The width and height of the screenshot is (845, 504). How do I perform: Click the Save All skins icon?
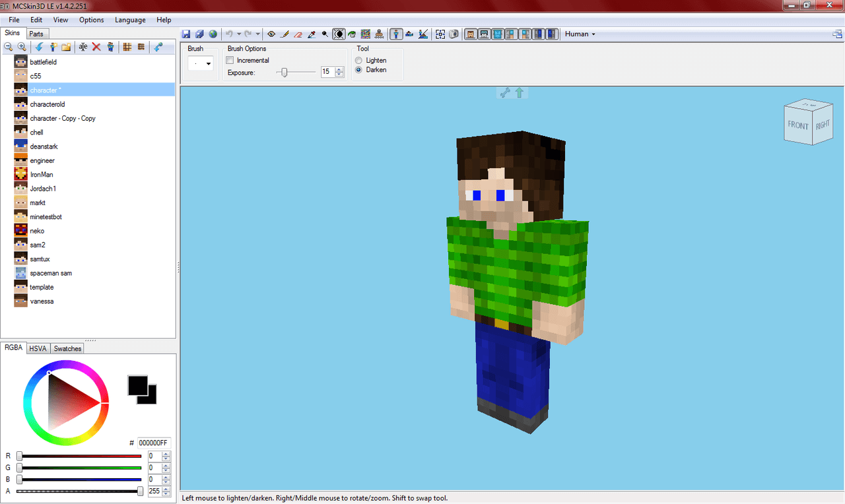tap(199, 34)
